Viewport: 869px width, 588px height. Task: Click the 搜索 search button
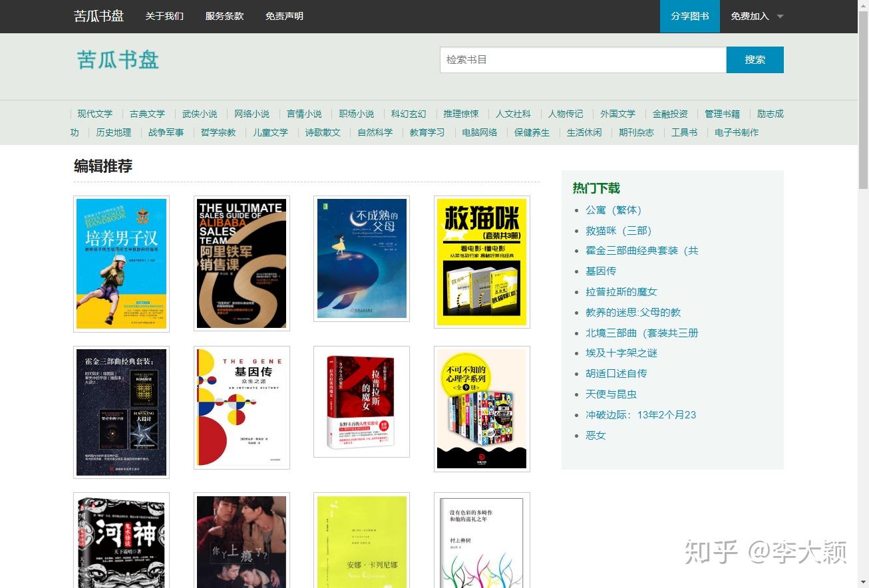tap(755, 60)
